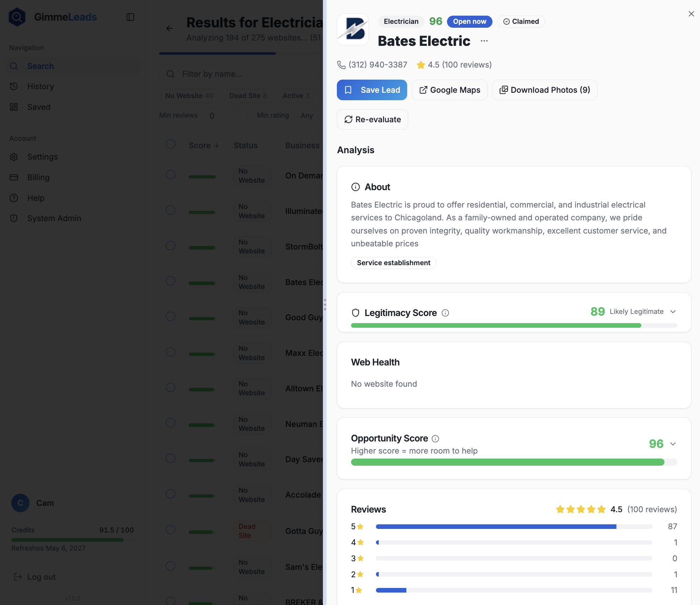The image size is (700, 605).
Task: Click the Filter by name field
Action: coord(242,74)
